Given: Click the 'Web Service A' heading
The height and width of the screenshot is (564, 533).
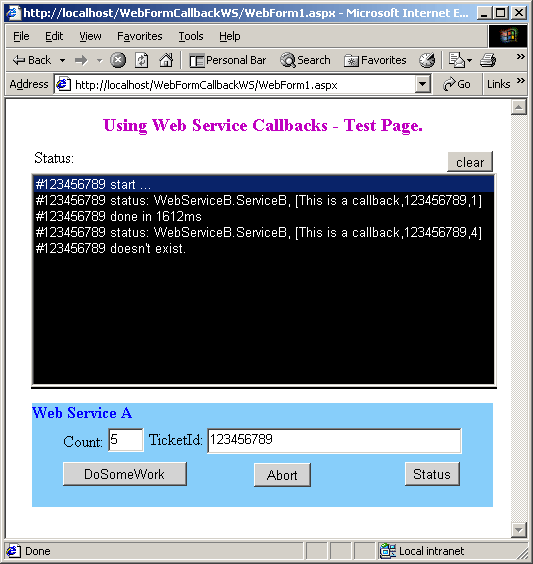Looking at the screenshot, I should [x=82, y=413].
